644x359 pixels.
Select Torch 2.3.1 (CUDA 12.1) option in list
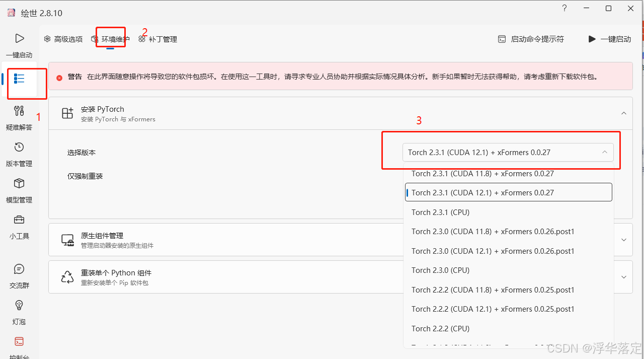point(509,192)
